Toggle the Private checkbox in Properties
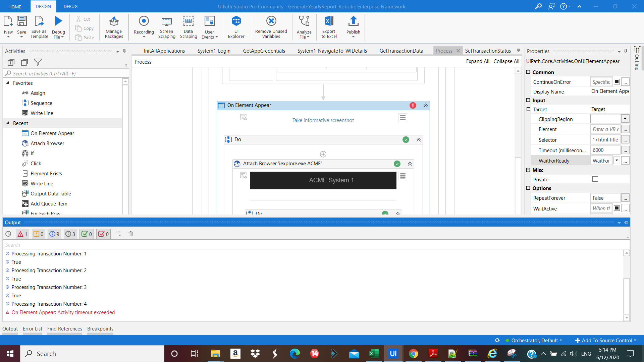This screenshot has height=362, width=644. [595, 179]
